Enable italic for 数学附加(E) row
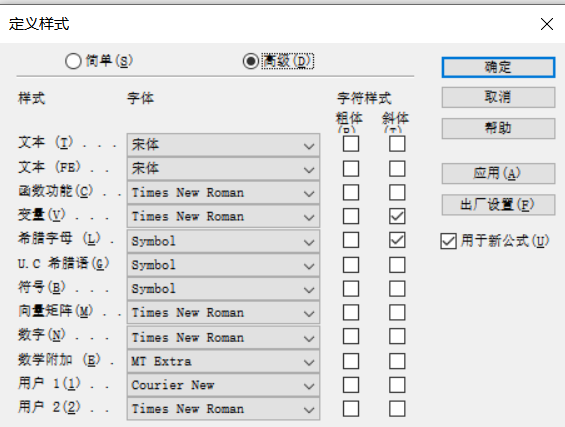 click(397, 361)
